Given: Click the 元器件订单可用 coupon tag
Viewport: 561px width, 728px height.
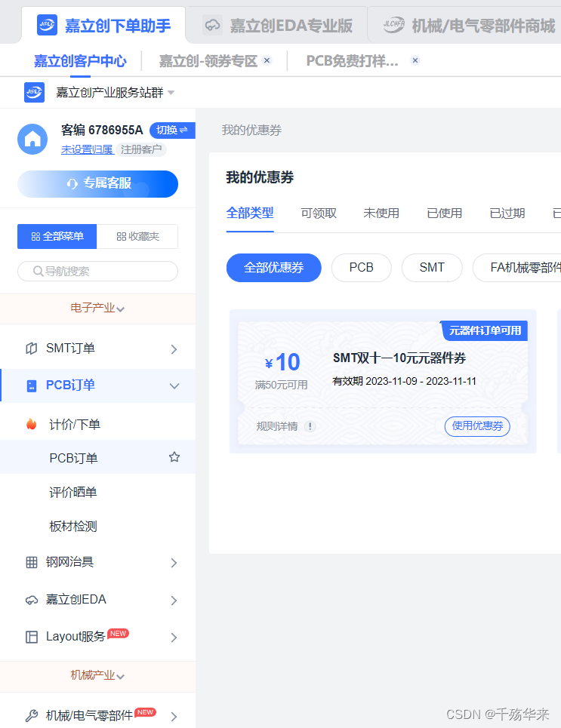Looking at the screenshot, I should pyautogui.click(x=484, y=330).
